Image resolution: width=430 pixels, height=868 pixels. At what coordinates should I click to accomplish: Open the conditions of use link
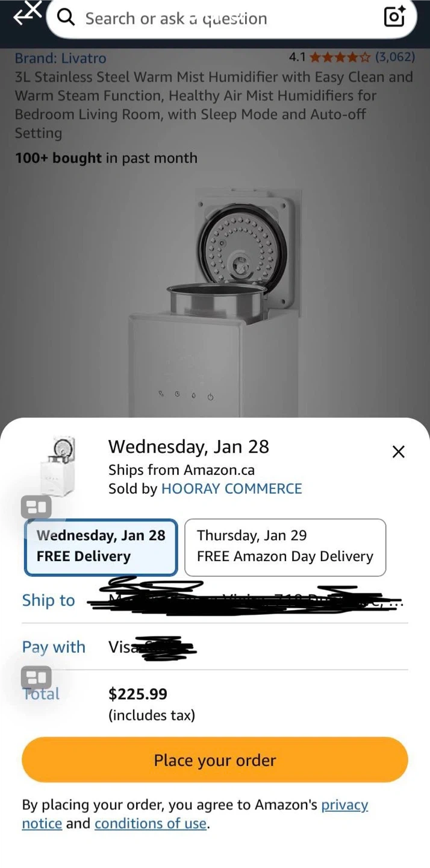(151, 823)
